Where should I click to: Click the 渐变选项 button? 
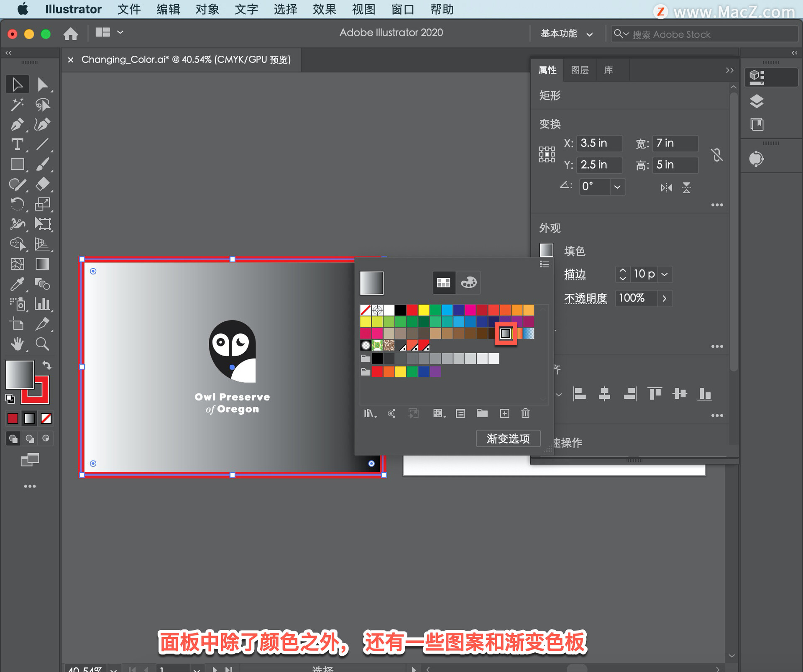click(508, 438)
